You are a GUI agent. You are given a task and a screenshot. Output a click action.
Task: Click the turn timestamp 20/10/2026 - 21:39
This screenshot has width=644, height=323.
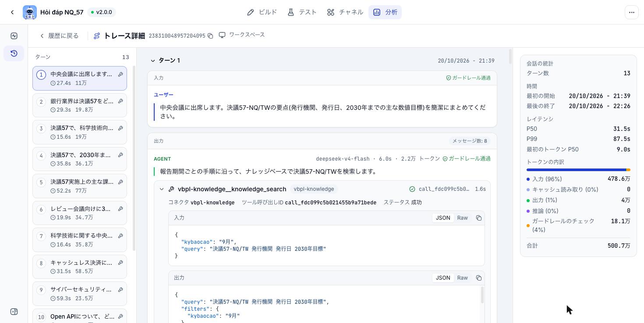tap(466, 61)
